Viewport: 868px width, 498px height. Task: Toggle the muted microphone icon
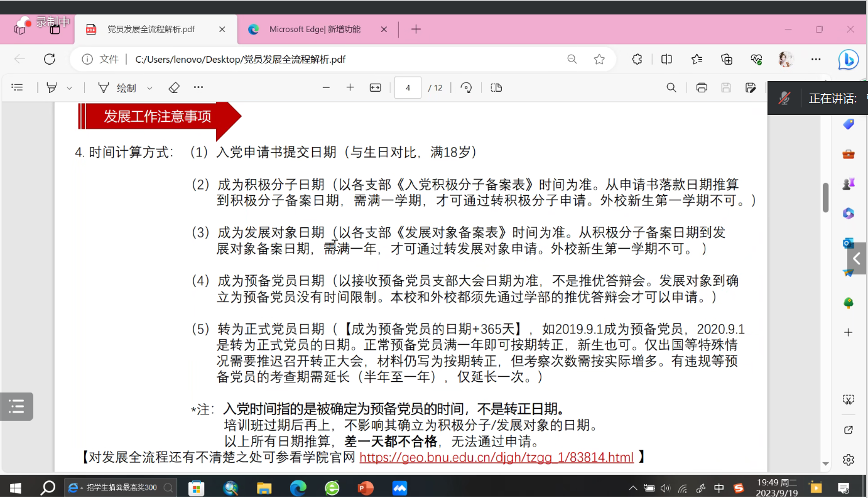(x=784, y=98)
